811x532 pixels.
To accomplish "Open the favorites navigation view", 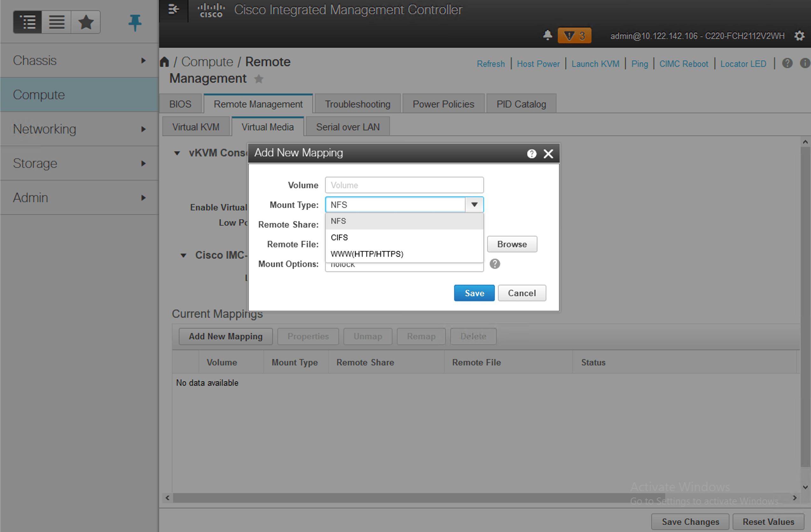I will click(86, 22).
